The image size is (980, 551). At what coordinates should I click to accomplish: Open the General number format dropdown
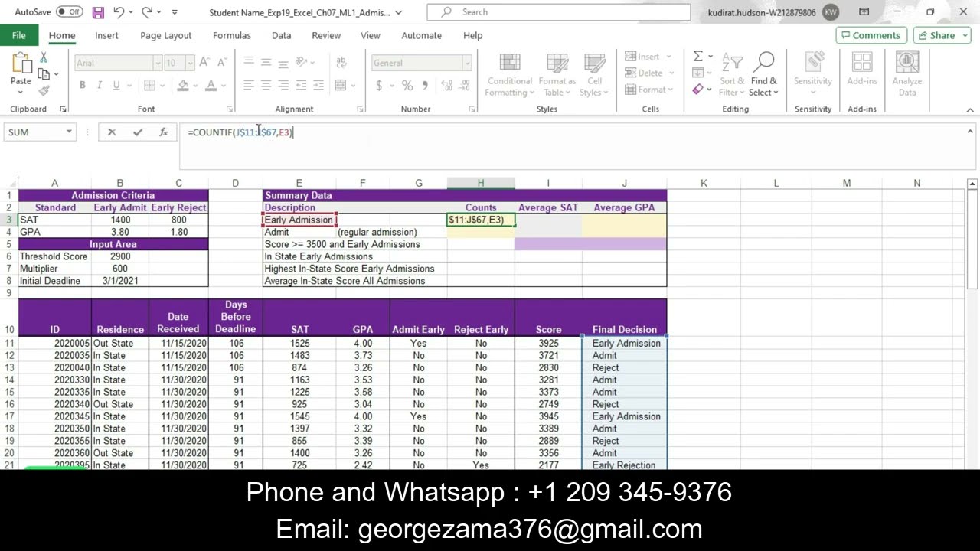coord(466,63)
